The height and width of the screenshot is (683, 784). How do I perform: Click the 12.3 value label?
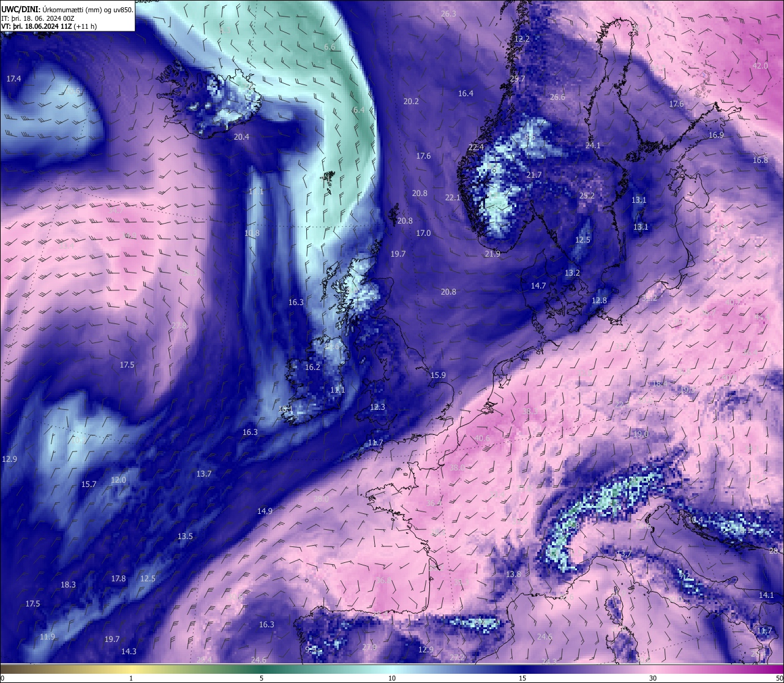click(x=377, y=407)
